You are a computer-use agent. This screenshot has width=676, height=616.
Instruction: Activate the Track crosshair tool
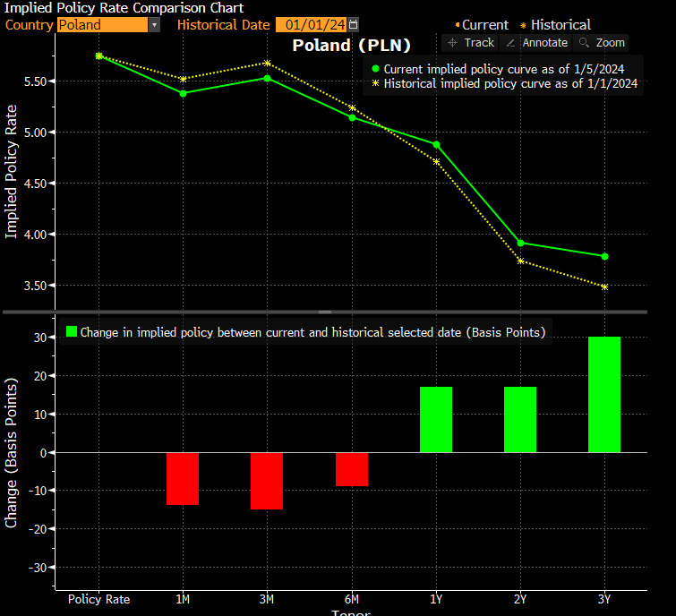click(470, 43)
